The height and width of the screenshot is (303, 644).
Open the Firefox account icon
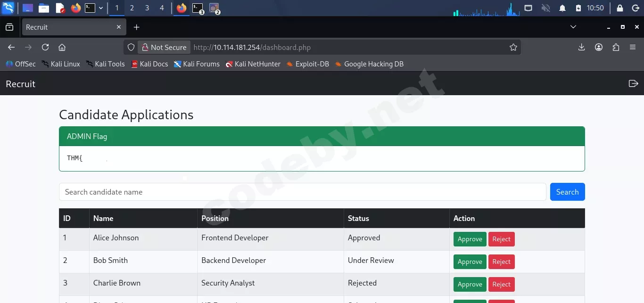[x=599, y=47]
